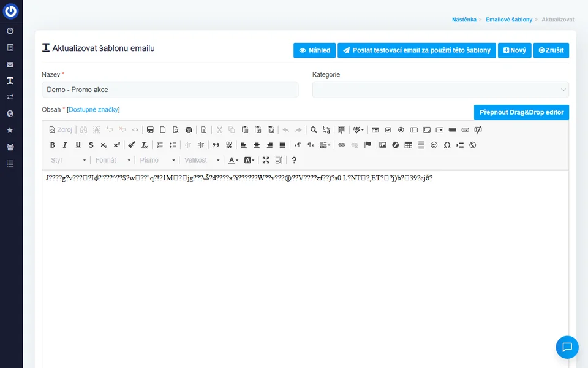Insert special character with Omega icon
The height and width of the screenshot is (368, 588).
click(x=447, y=145)
